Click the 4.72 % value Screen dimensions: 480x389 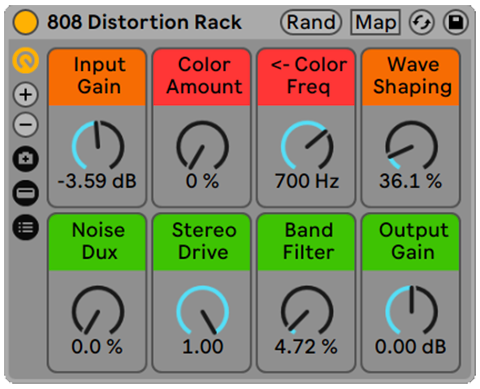(306, 347)
